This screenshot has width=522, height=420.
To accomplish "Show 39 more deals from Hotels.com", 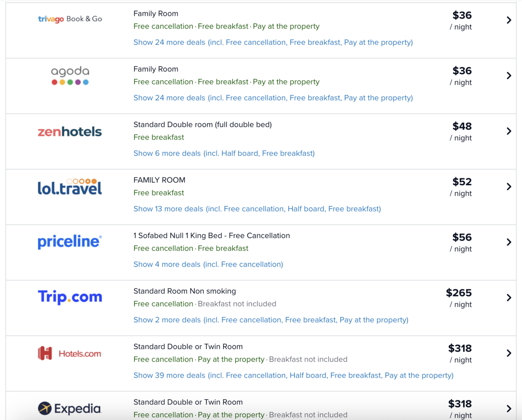I will [293, 375].
